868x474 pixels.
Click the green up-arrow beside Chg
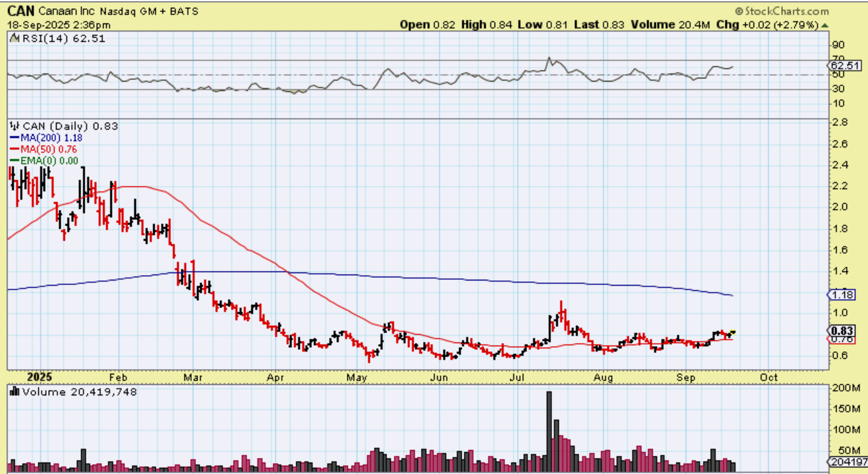click(x=824, y=25)
